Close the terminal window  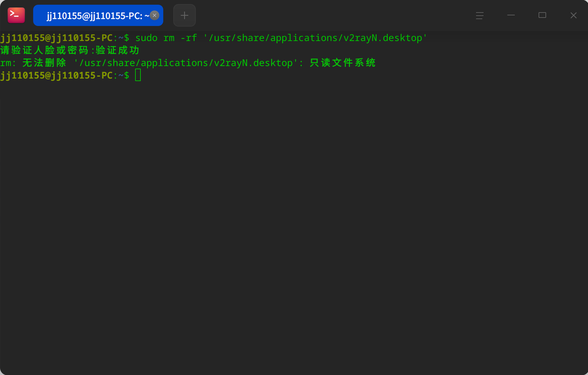coord(573,15)
